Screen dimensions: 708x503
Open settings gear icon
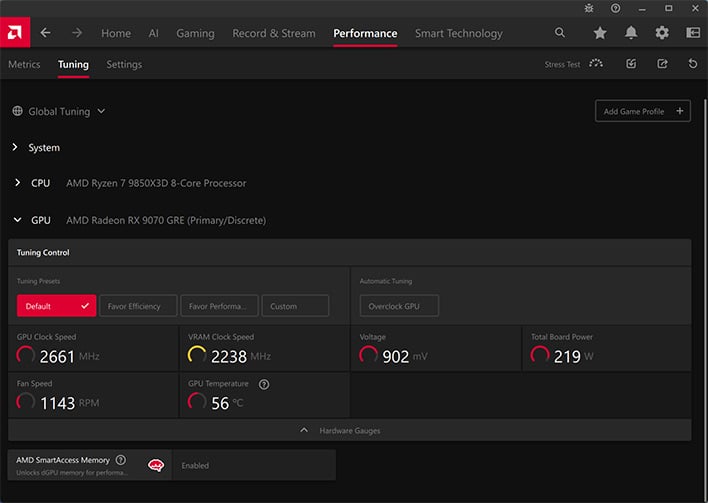click(x=662, y=33)
